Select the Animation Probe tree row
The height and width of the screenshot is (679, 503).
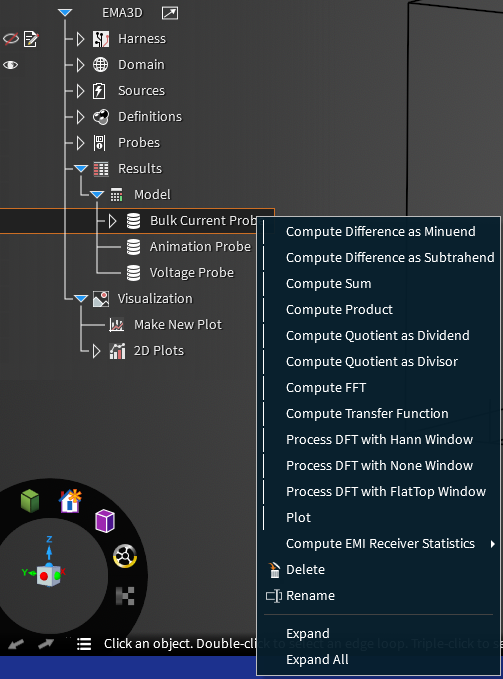coord(200,247)
